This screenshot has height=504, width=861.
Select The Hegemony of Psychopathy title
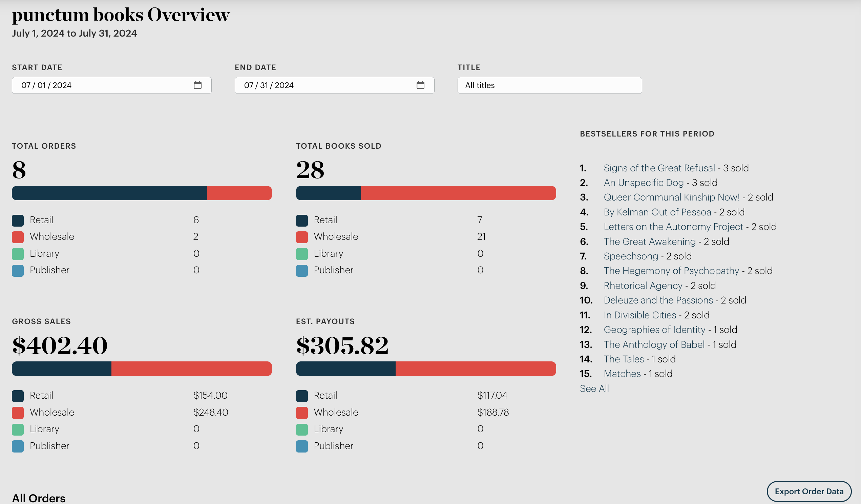click(671, 271)
